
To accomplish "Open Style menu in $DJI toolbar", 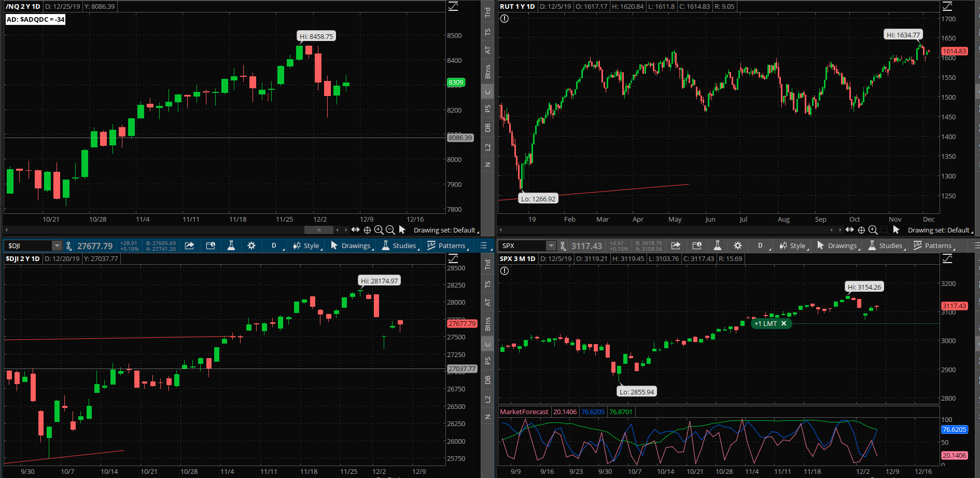I will coord(307,245).
